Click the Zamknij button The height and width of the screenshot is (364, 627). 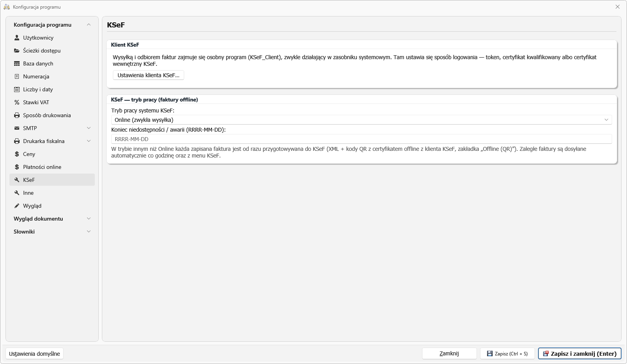pyautogui.click(x=449, y=353)
